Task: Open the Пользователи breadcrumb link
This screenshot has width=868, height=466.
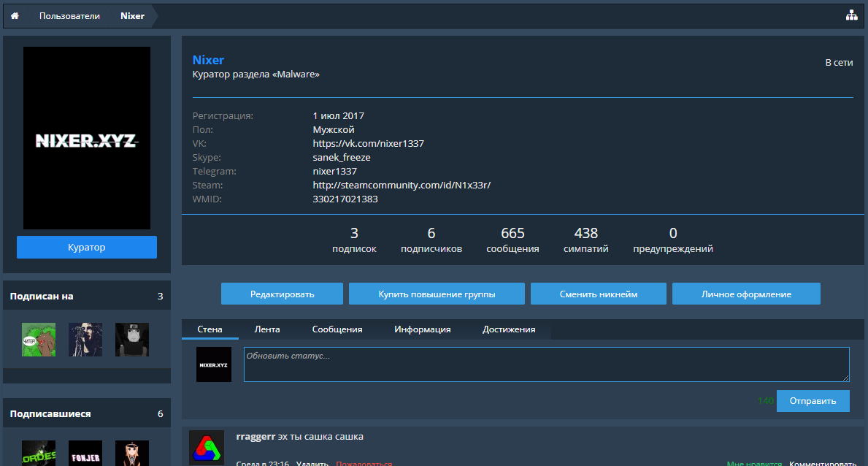Action: click(69, 16)
